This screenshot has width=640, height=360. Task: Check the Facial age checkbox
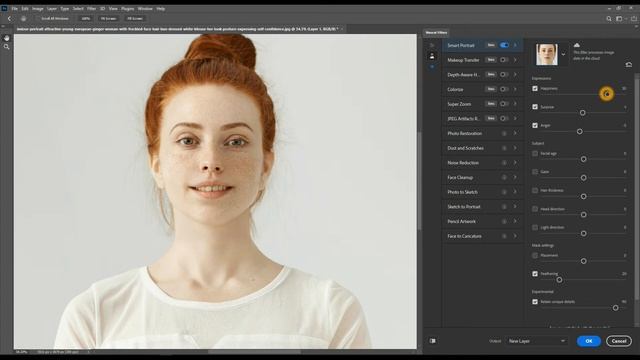(535, 153)
